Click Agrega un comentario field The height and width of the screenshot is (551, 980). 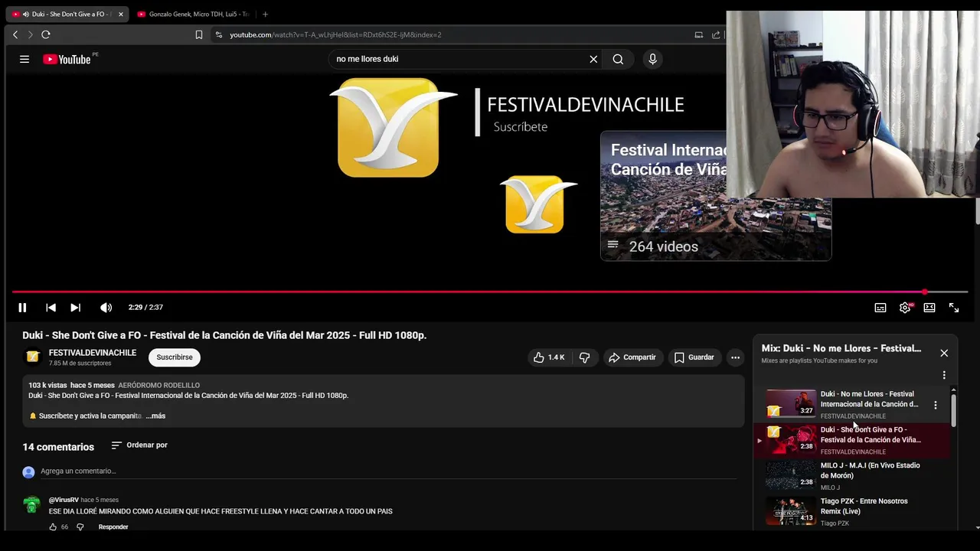pos(389,471)
